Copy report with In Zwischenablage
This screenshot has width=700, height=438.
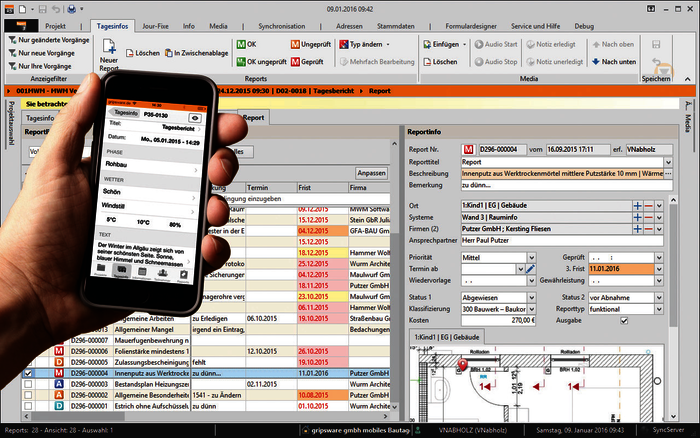point(196,53)
